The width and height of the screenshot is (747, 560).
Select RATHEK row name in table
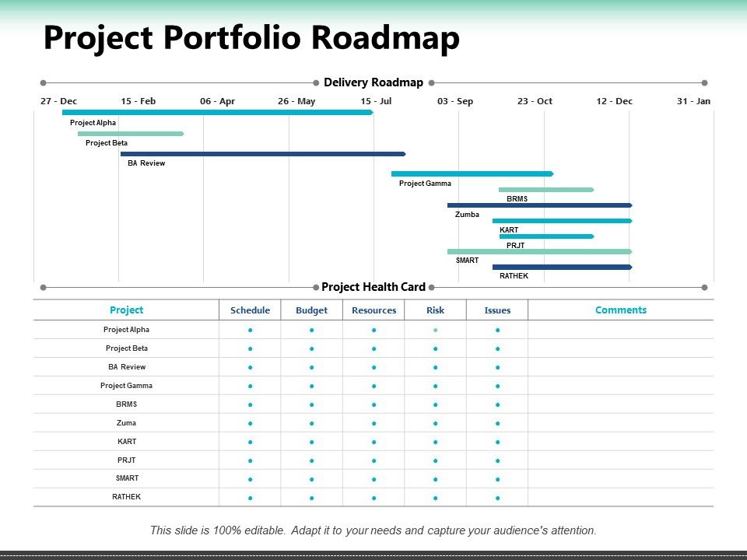[126, 497]
